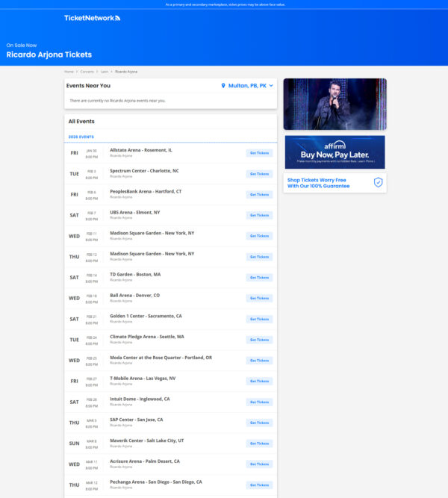Image resolution: width=448 pixels, height=498 pixels.
Task: Open the Moda Center at the Rose Quarter title
Action: click(x=161, y=358)
